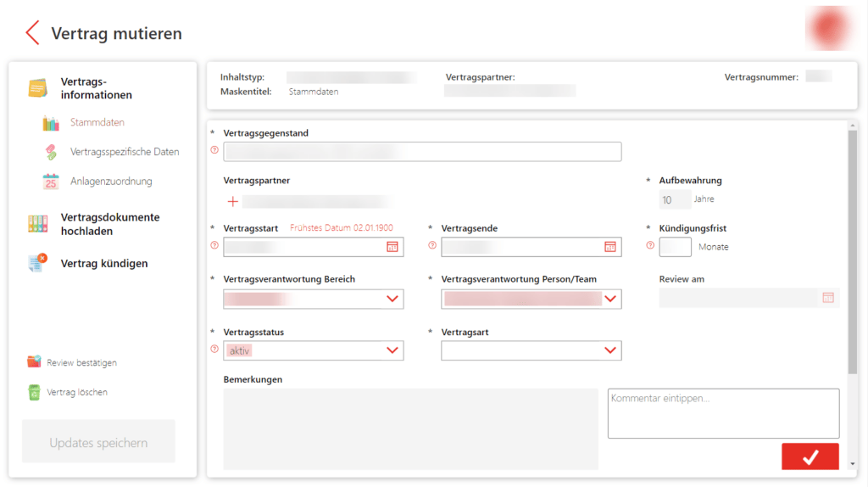Image resolution: width=868 pixels, height=487 pixels.
Task: Open the Review am calendar picker
Action: point(828,298)
